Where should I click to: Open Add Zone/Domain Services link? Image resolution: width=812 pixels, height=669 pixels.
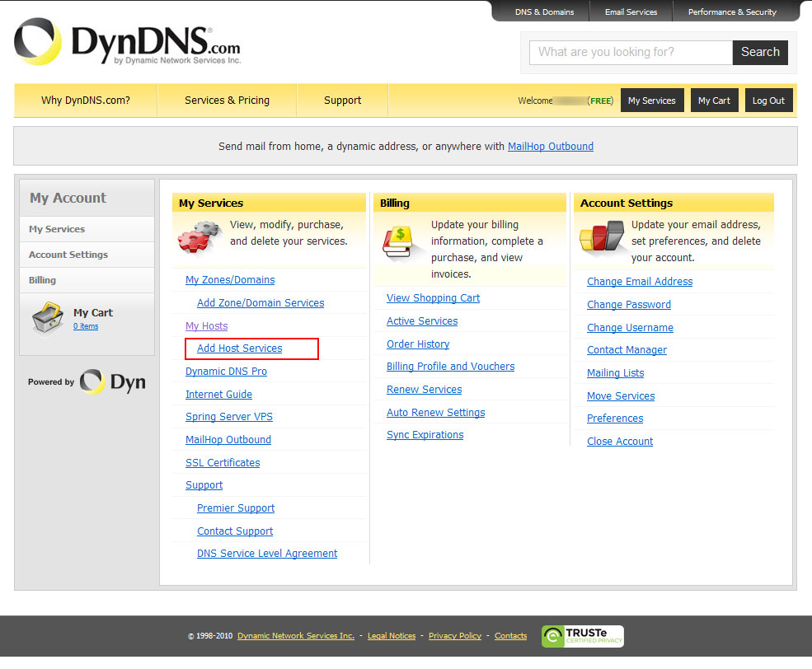tap(260, 303)
